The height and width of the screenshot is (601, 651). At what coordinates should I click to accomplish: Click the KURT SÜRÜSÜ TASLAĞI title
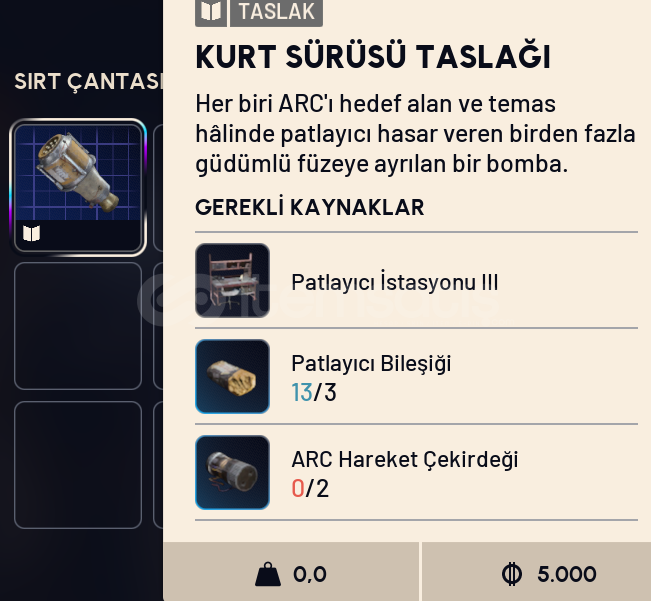pyautogui.click(x=373, y=56)
